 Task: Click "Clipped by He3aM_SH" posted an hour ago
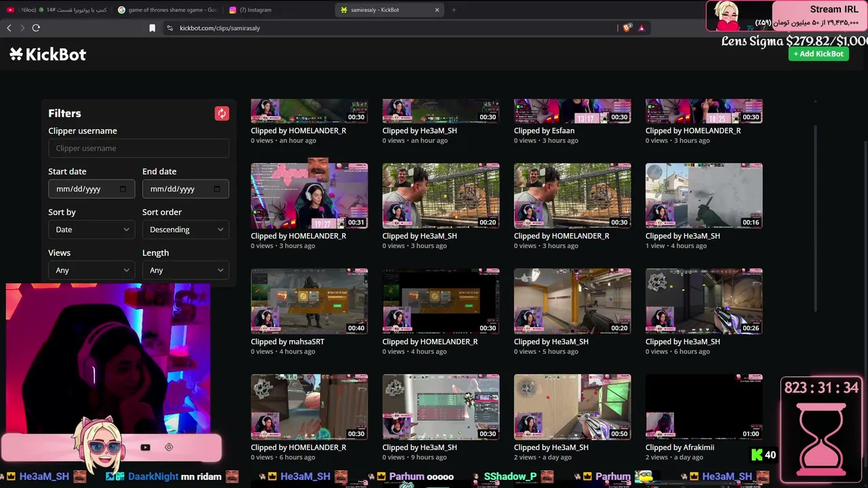(x=420, y=131)
